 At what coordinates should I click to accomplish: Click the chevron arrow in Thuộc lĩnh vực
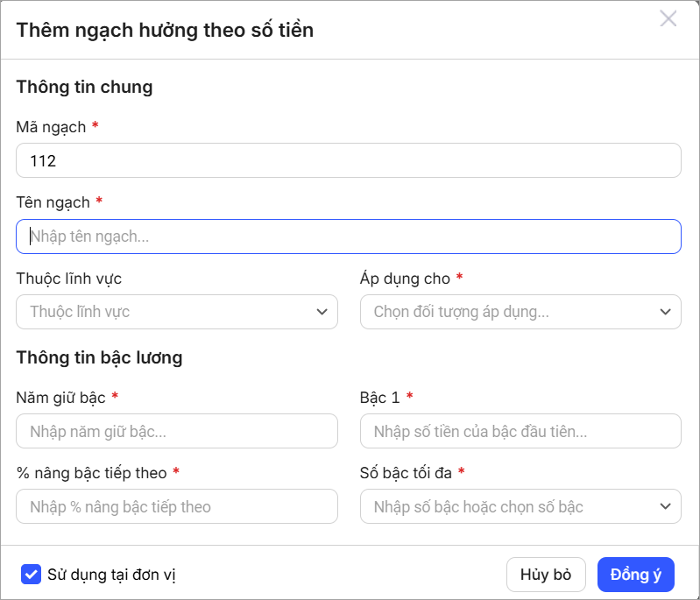tap(322, 312)
